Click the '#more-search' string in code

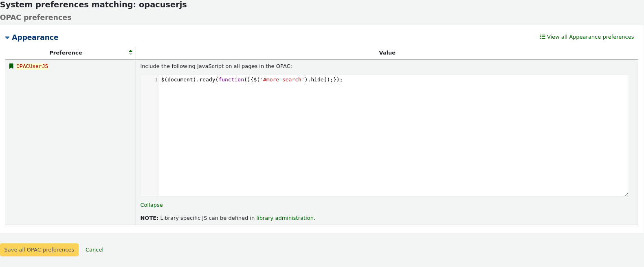pos(282,80)
